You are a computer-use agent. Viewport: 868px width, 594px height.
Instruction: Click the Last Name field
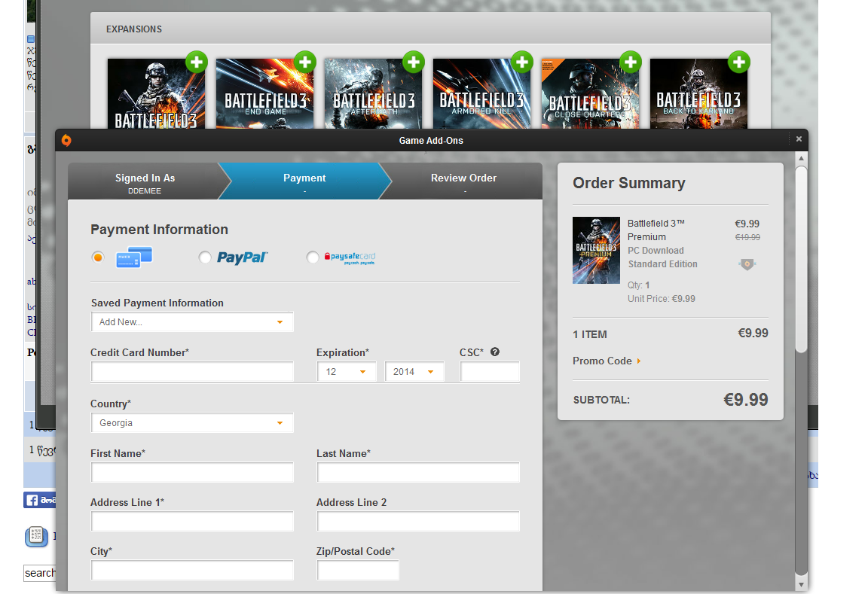tap(418, 472)
